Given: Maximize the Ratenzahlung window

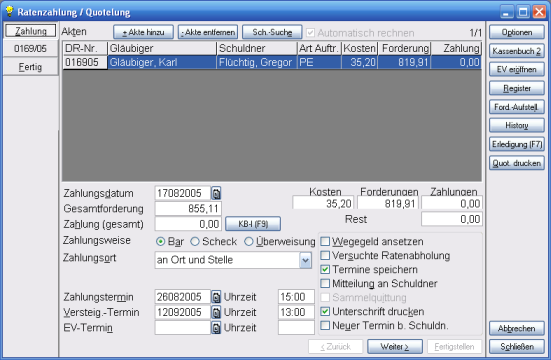Looking at the screenshot, I should 523,12.
